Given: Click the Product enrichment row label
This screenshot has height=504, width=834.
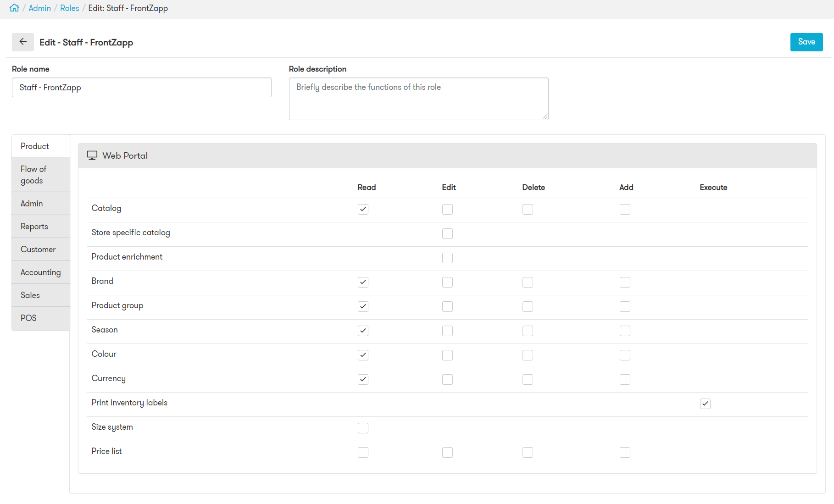Looking at the screenshot, I should tap(127, 257).
